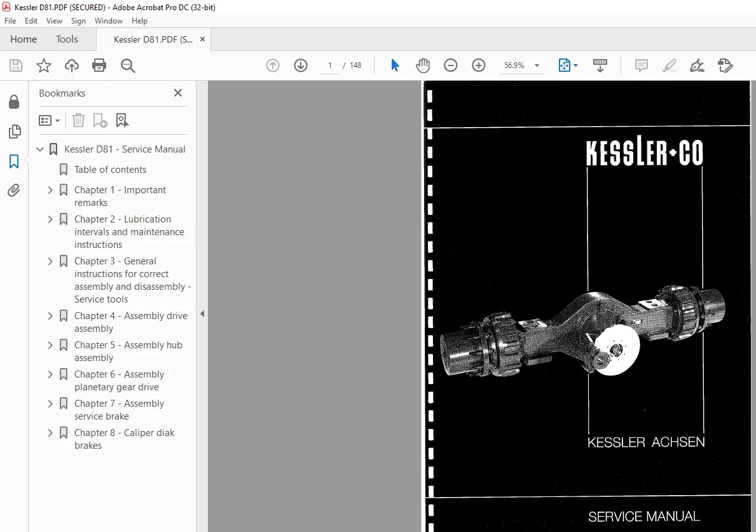Open the Window menu
Screen dimensions: 756x532
pyautogui.click(x=109, y=21)
